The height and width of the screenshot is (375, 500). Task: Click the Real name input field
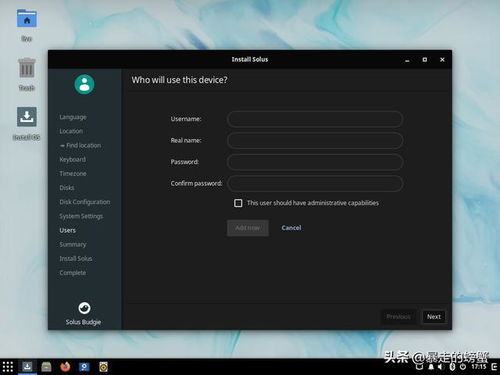point(315,140)
